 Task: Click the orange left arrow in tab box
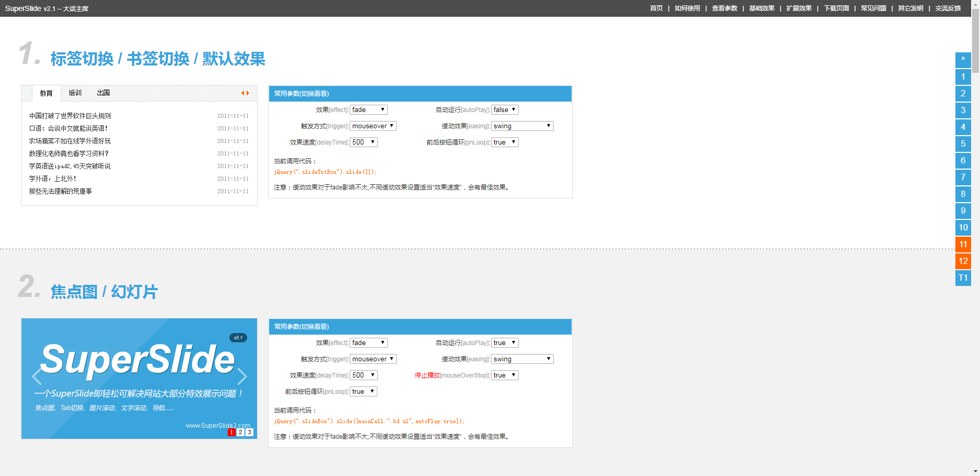point(242,93)
